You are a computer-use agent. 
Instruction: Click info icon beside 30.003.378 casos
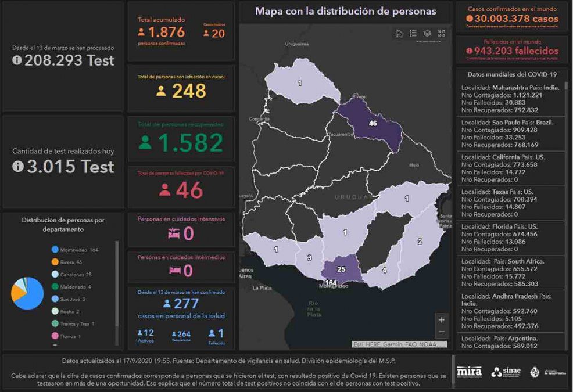[469, 19]
